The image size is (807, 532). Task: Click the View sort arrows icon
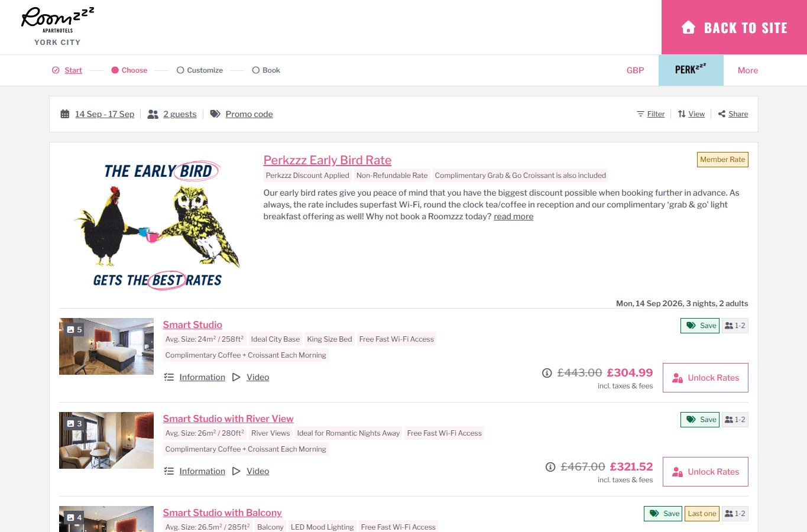tap(682, 114)
